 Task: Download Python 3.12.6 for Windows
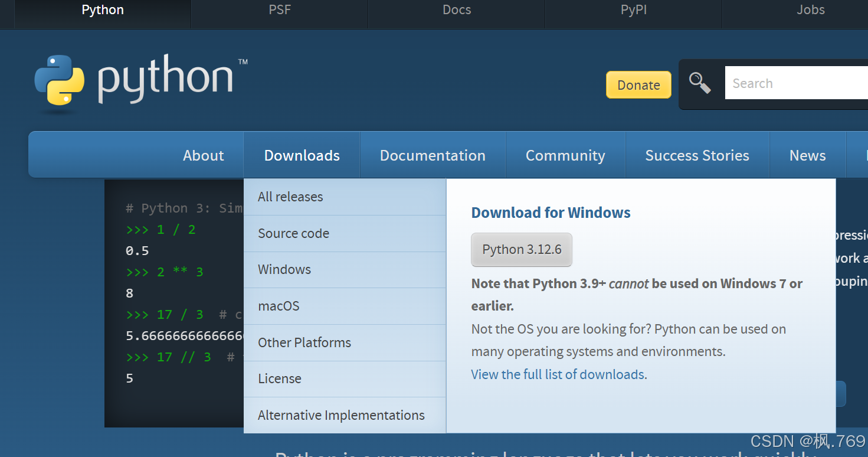[x=521, y=249]
